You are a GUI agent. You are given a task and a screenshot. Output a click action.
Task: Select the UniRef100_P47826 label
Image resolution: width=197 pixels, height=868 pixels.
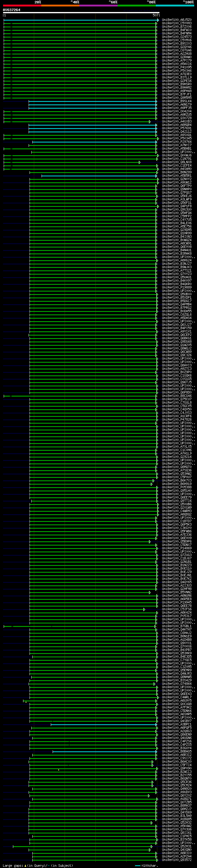[177, 419]
